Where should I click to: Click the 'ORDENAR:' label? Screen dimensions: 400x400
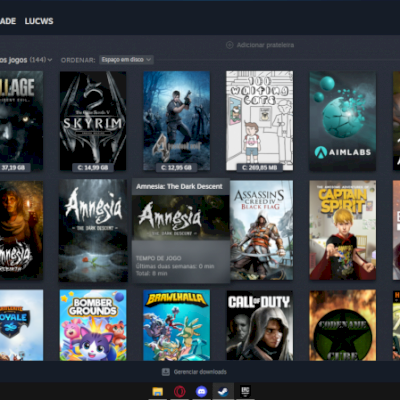coord(78,60)
